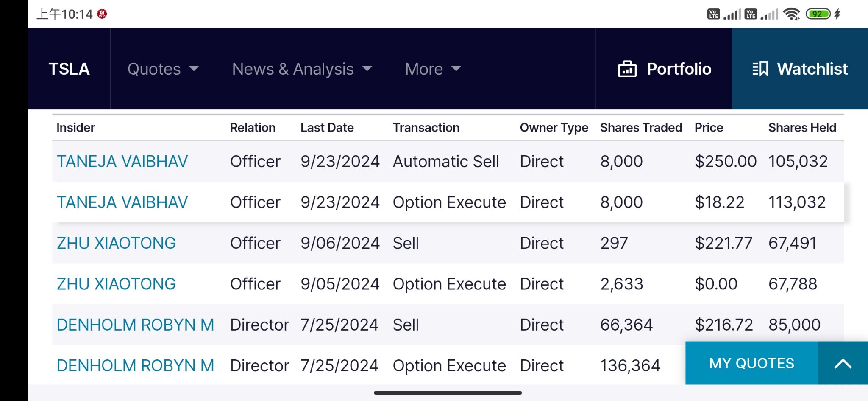Select the Relation column header
868x401 pixels.
(253, 127)
